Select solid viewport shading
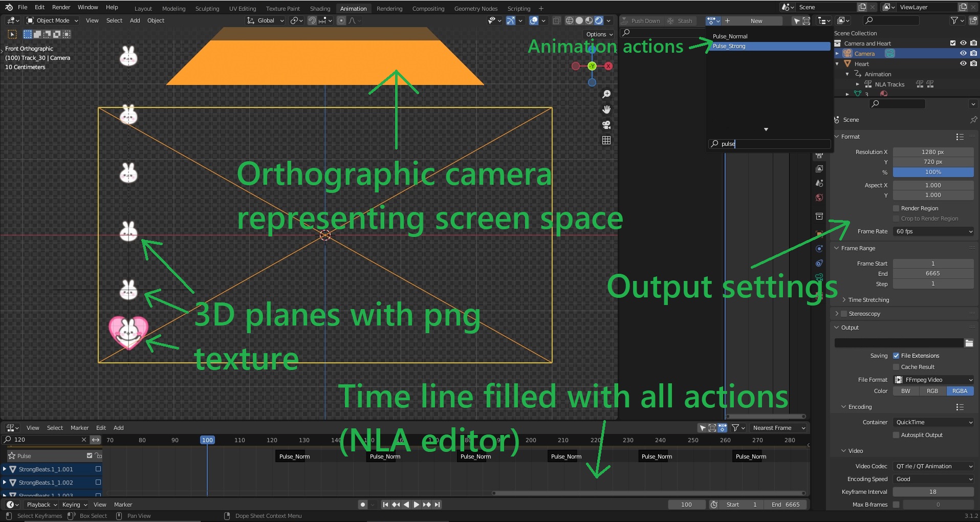The image size is (980, 522). point(579,20)
